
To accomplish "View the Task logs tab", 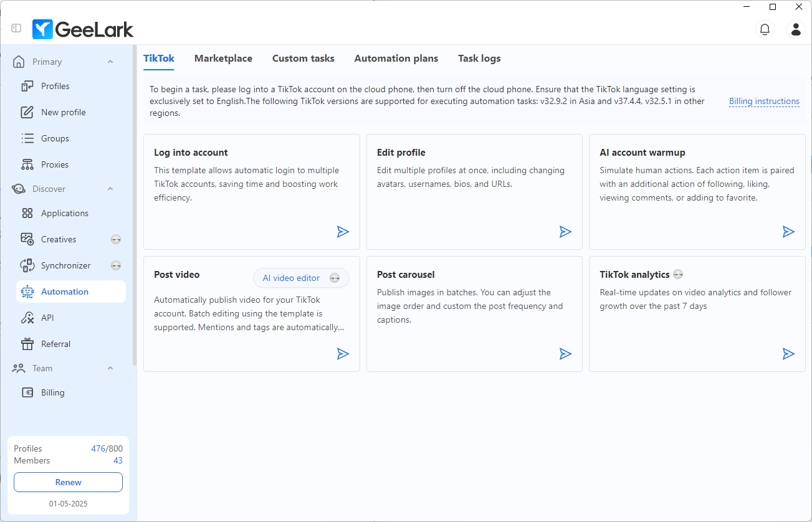I will (479, 59).
